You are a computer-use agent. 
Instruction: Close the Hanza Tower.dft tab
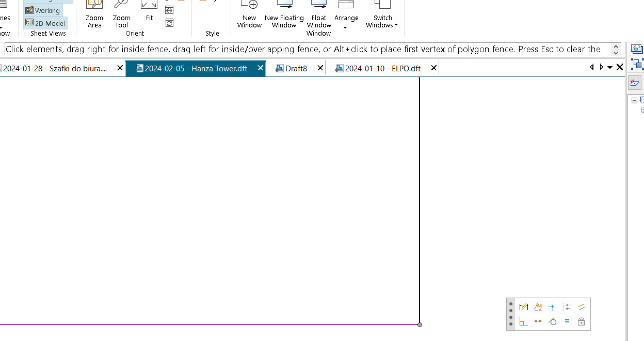point(261,68)
